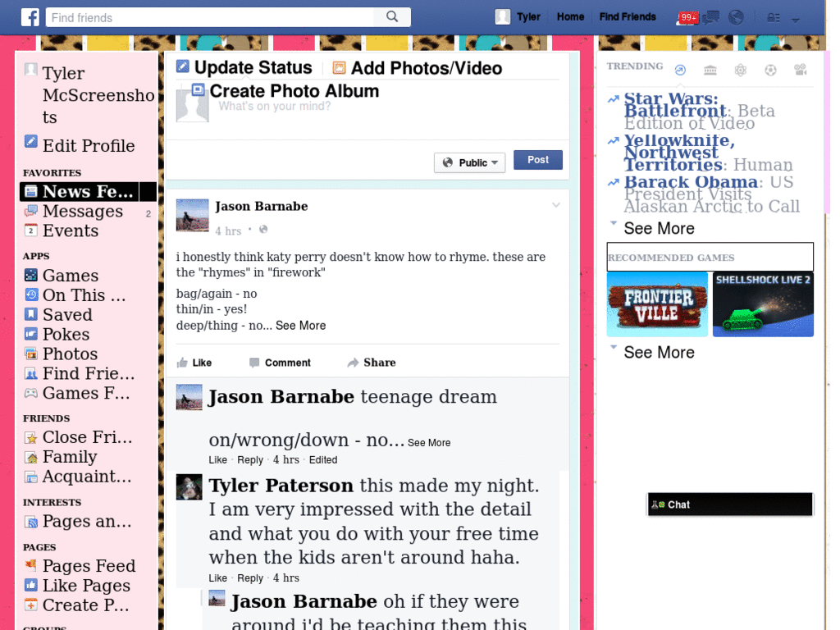Click in the Find friends search field

(210, 17)
